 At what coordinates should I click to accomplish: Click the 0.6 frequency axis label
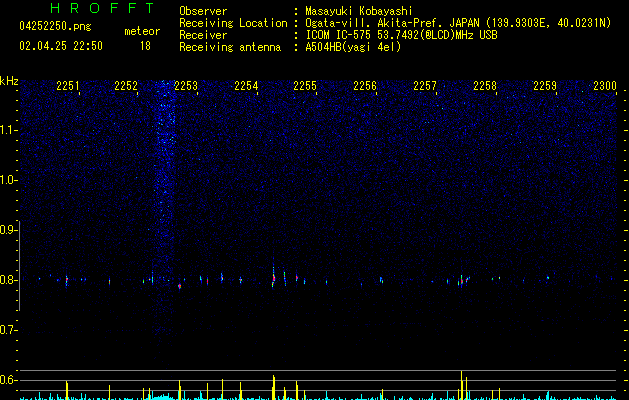(x=8, y=380)
